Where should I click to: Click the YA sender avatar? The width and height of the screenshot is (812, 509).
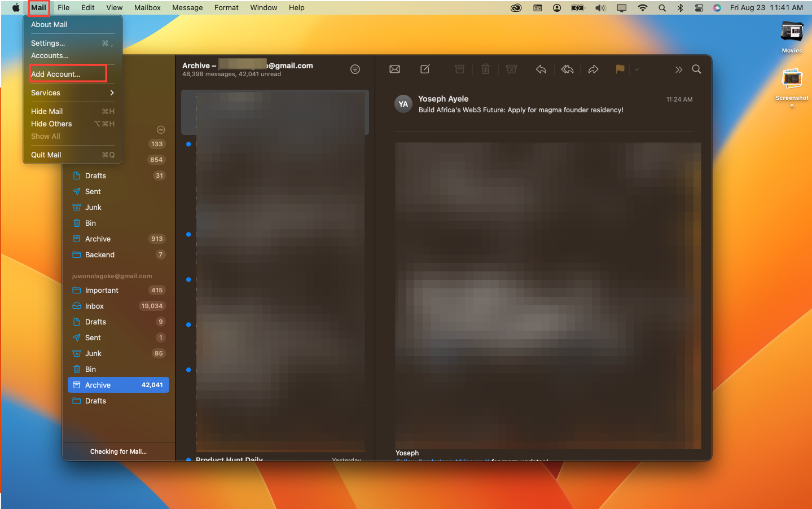tap(403, 104)
